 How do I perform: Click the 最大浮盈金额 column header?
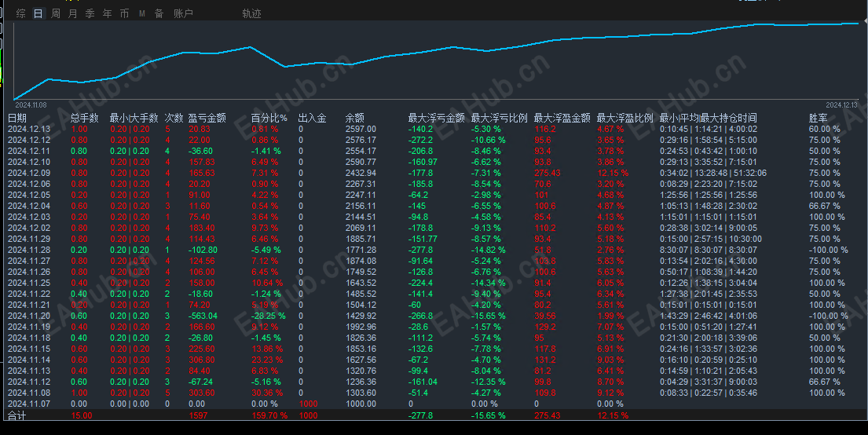click(x=562, y=118)
